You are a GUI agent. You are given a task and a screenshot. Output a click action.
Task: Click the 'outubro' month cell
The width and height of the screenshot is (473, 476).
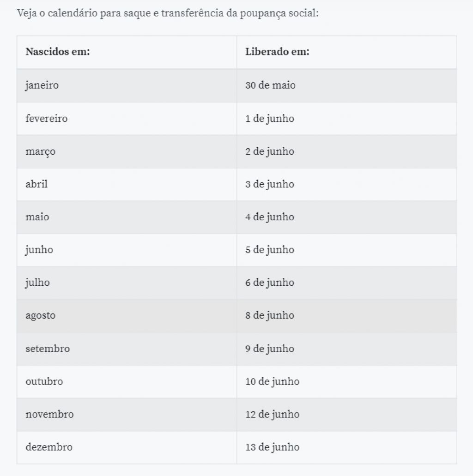(127, 382)
